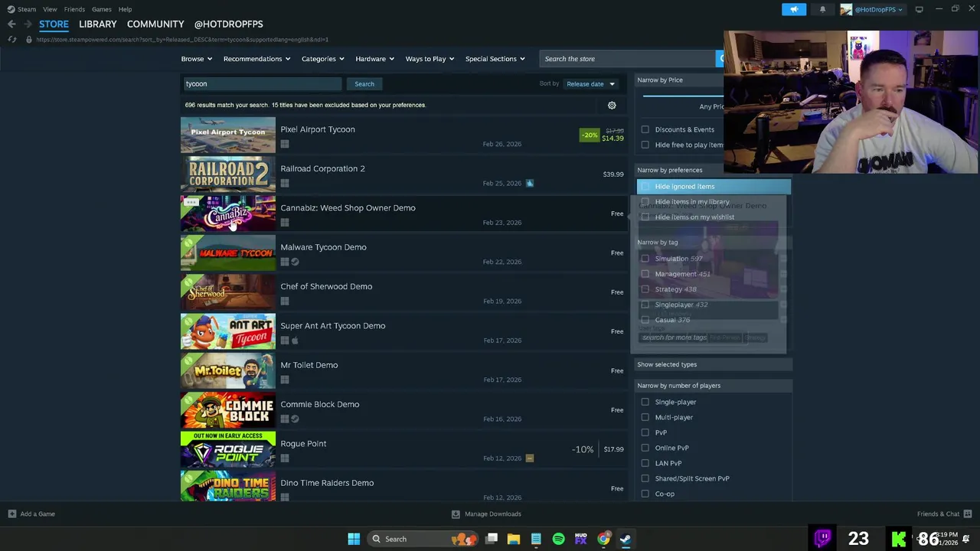Click Windows platform icon under Pixel Airport Tycoon
The height and width of the screenshot is (551, 980).
285,144
